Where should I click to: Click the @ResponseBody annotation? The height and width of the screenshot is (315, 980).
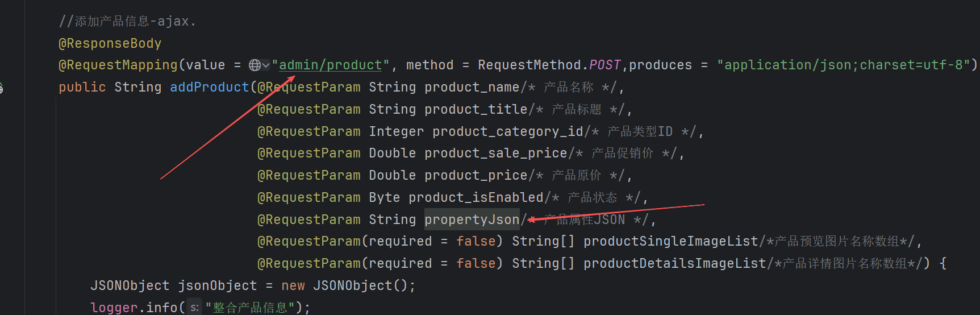coord(110,44)
